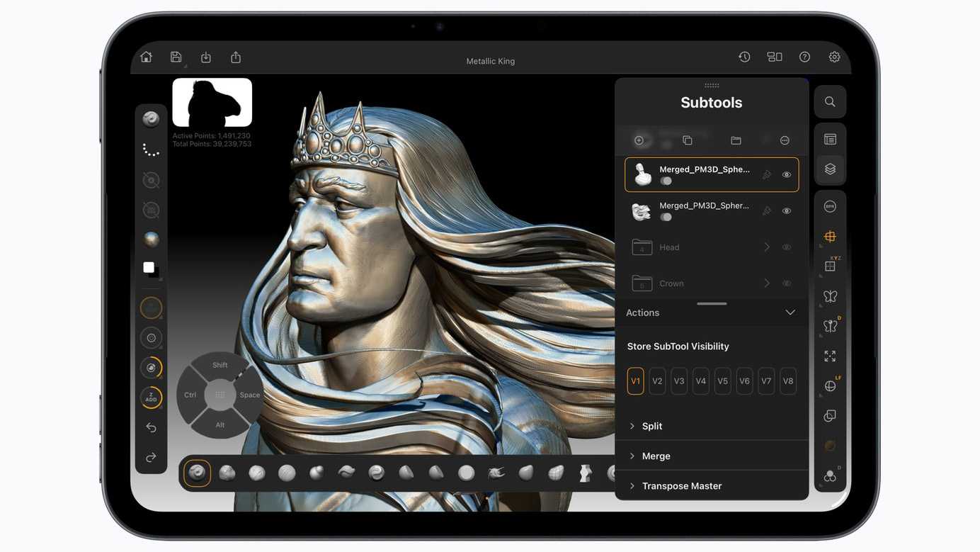Choose visibility slot V8
This screenshot has width=980, height=552.
point(787,381)
